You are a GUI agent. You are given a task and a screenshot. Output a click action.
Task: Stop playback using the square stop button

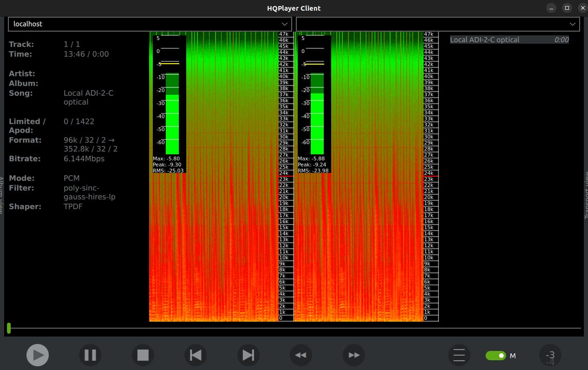tap(143, 355)
